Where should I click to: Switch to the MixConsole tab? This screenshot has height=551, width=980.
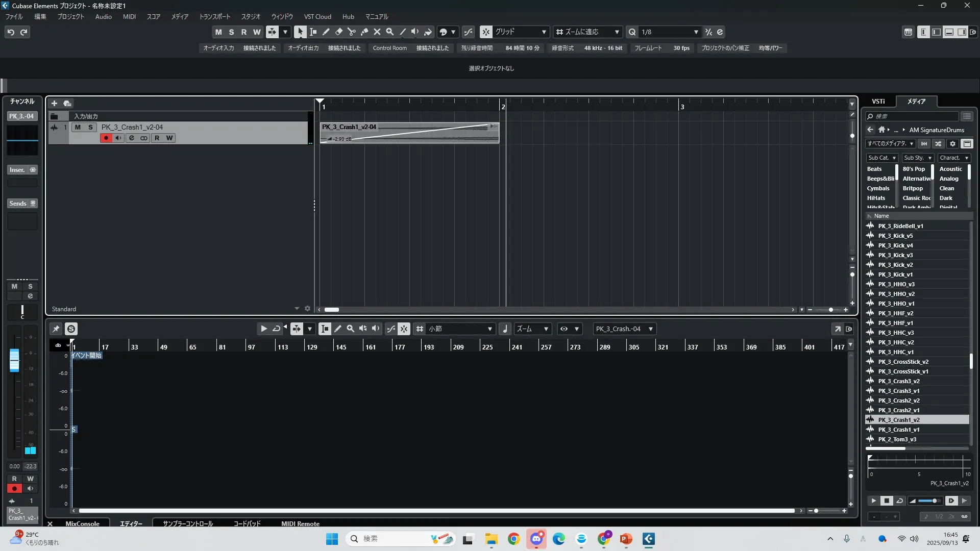coord(82,523)
